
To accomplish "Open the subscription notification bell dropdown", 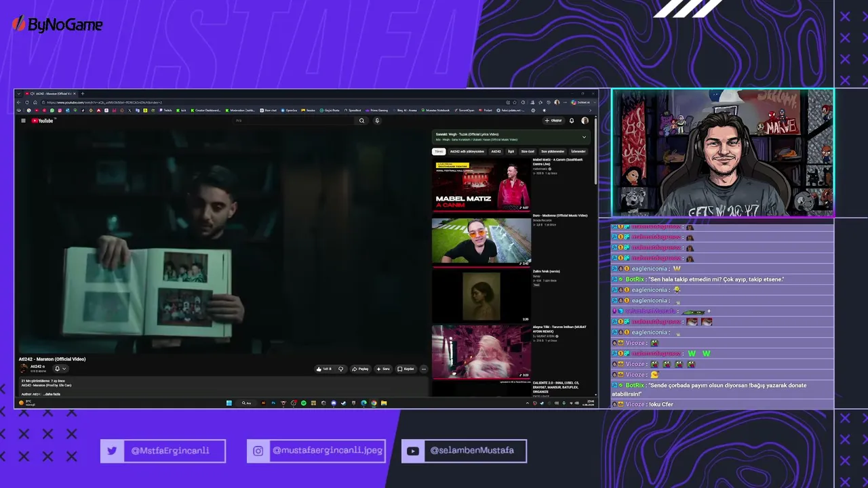I will point(60,369).
